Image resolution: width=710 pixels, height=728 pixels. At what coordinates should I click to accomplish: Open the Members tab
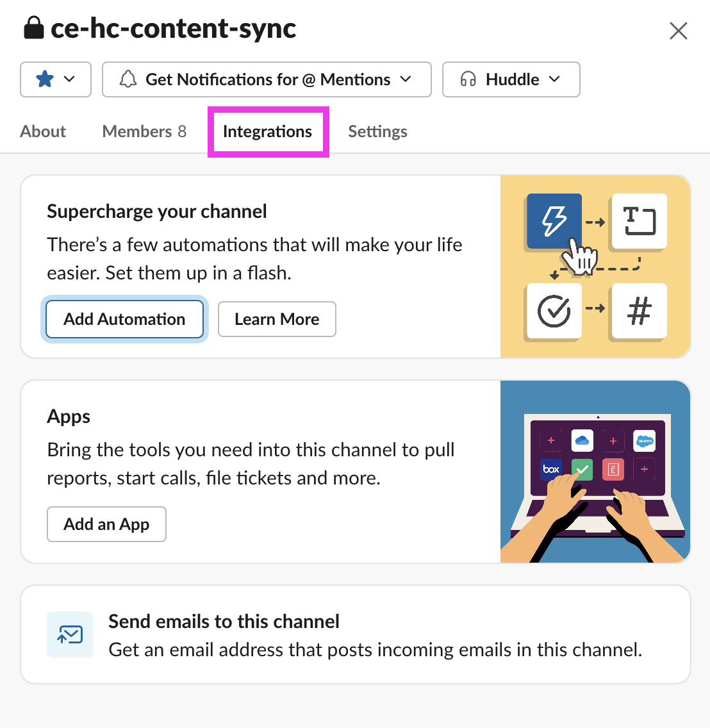coord(144,131)
